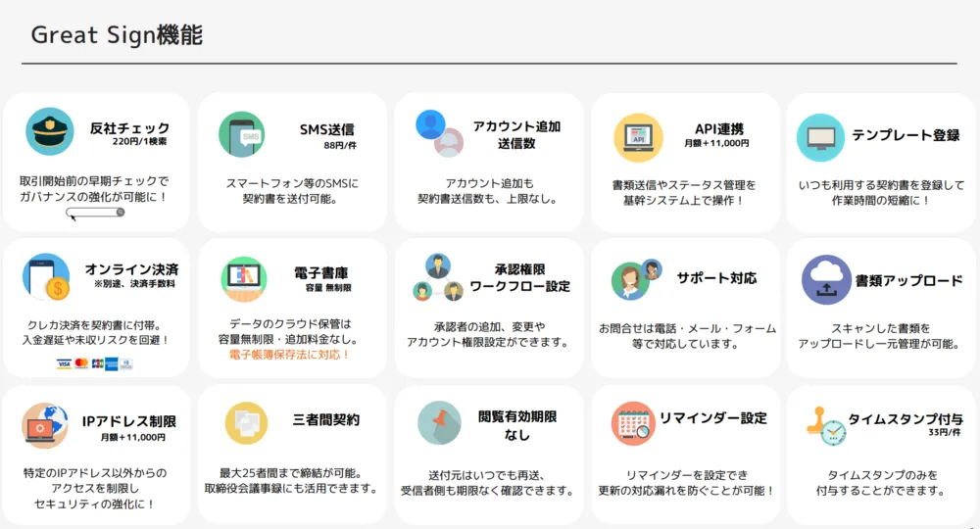Click the Great Sign機能 heading
980x529 pixels.
(x=117, y=34)
